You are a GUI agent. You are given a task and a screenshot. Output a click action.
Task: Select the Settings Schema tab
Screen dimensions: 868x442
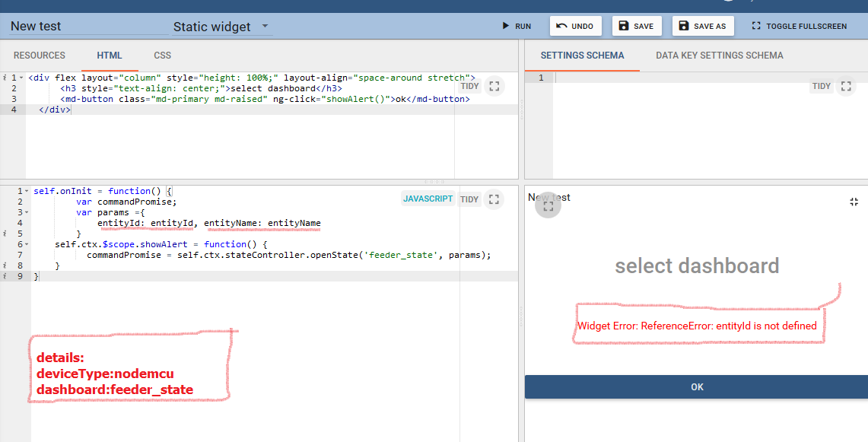click(583, 55)
